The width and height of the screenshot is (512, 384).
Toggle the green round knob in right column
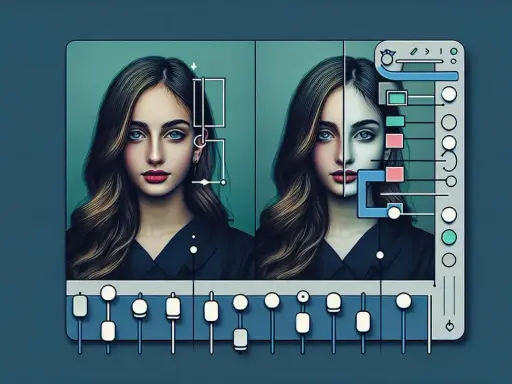pos(449,237)
